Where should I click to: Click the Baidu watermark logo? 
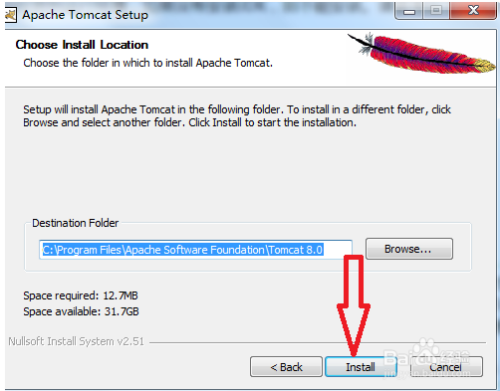coord(427,357)
